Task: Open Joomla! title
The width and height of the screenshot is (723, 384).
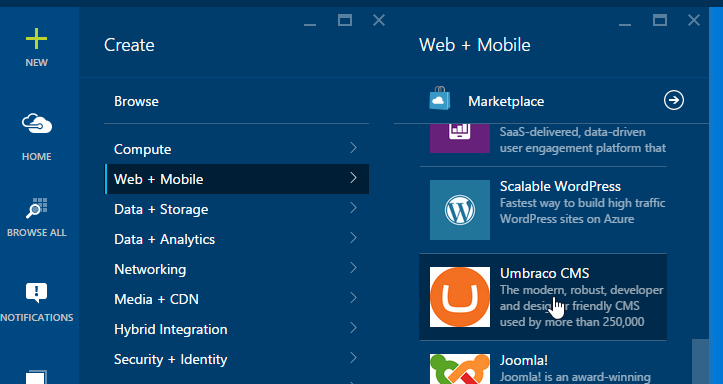Action: pyautogui.click(x=524, y=360)
